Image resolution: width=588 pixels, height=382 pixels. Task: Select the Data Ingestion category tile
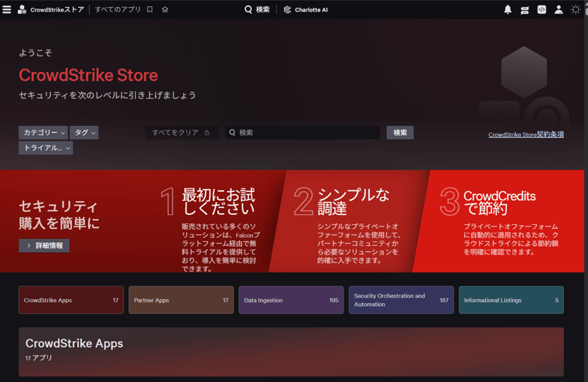point(291,300)
